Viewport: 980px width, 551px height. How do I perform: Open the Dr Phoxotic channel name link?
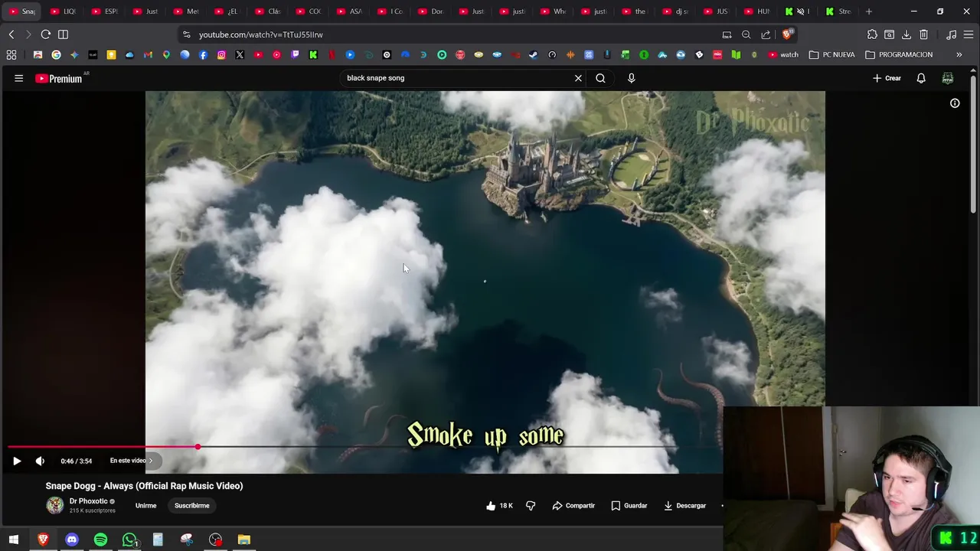pos(89,501)
